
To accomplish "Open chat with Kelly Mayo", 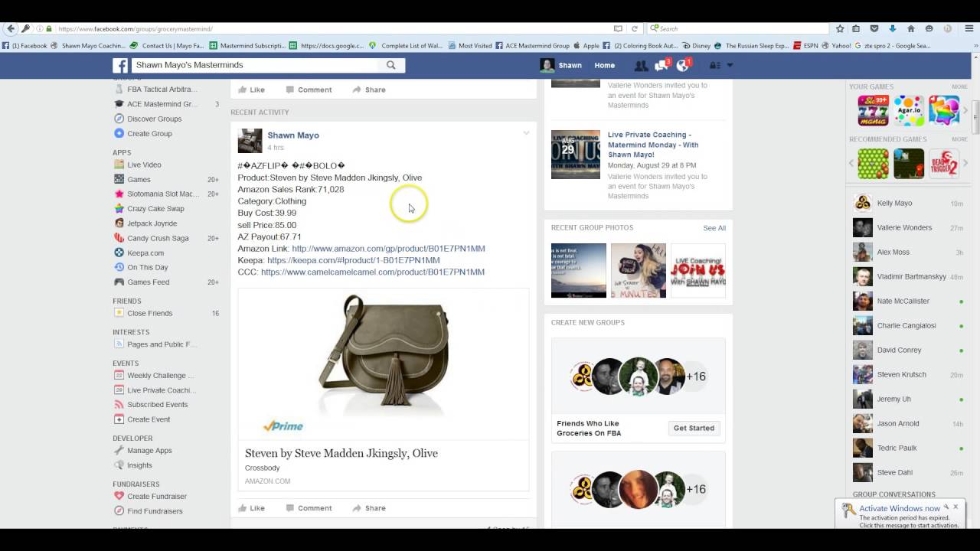I will pyautogui.click(x=909, y=204).
